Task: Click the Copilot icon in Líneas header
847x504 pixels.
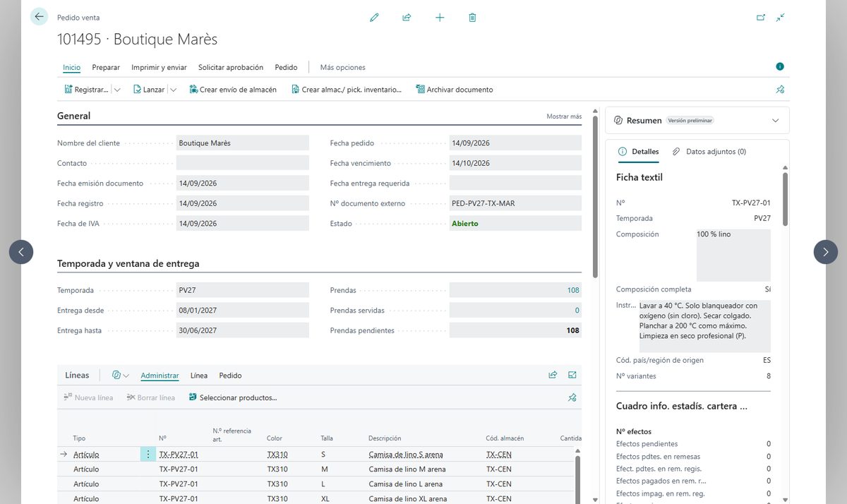Action: 116,376
